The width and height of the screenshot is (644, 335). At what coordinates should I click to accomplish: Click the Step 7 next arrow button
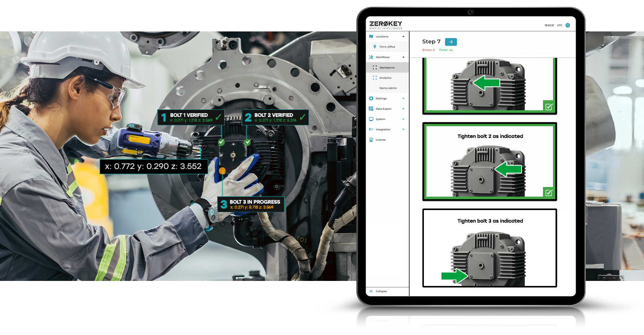[x=451, y=42]
